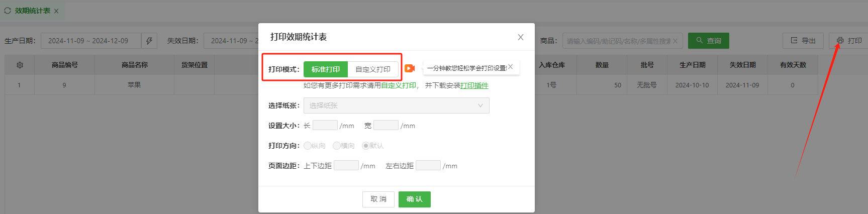
Task: Switch to the 效期统计表 tab
Action: (x=33, y=11)
